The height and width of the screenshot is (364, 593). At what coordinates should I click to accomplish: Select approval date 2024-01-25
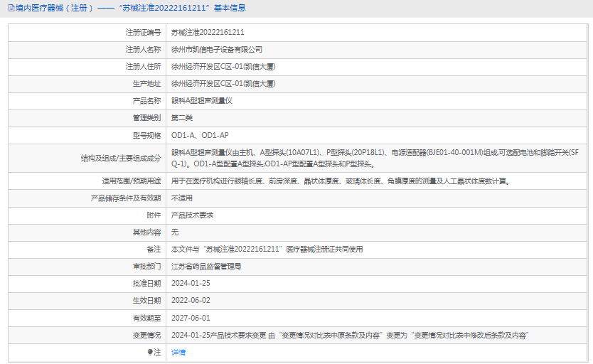pos(191,284)
